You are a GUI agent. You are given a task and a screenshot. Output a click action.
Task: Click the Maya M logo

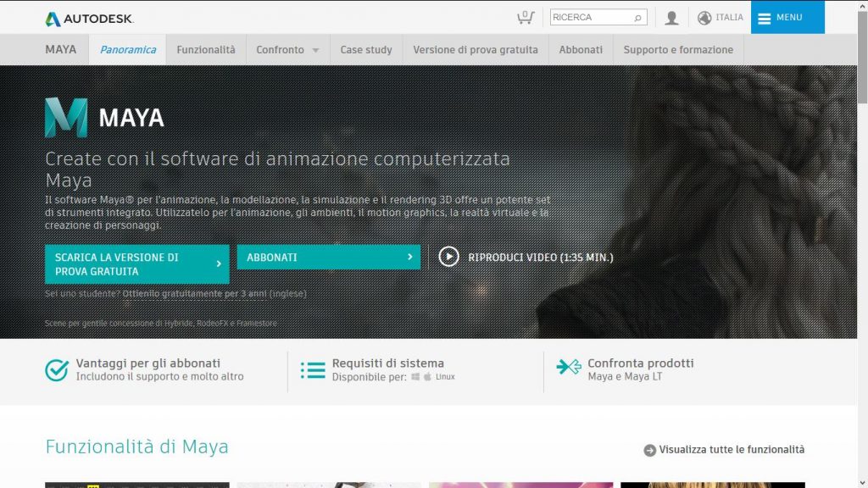click(x=66, y=117)
